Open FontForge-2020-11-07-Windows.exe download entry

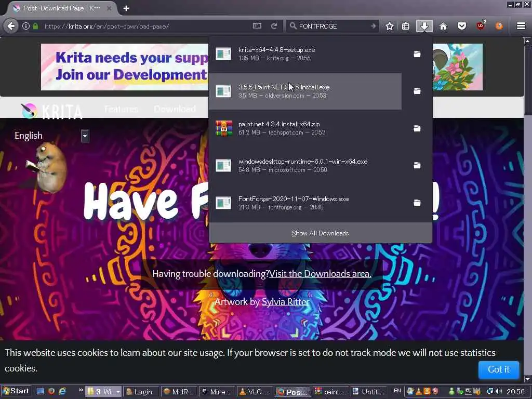pyautogui.click(x=305, y=203)
